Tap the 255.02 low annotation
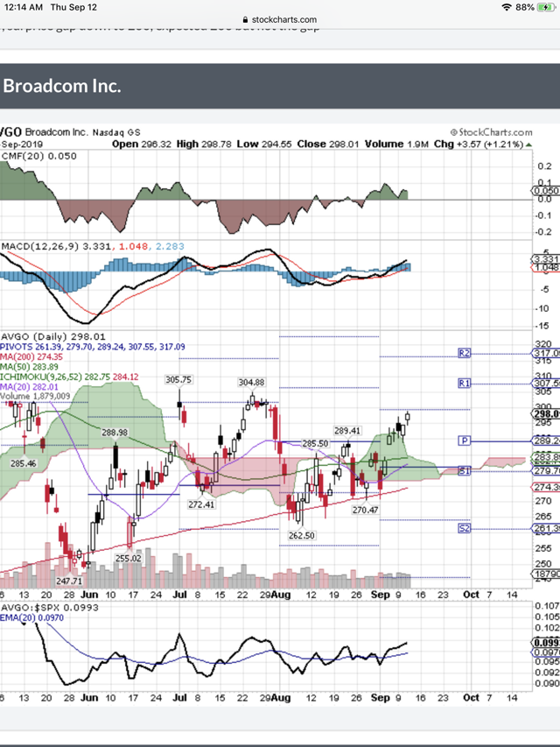 [x=129, y=559]
